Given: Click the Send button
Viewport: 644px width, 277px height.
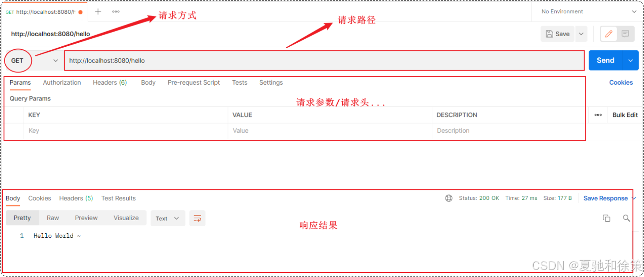Looking at the screenshot, I should pyautogui.click(x=605, y=60).
